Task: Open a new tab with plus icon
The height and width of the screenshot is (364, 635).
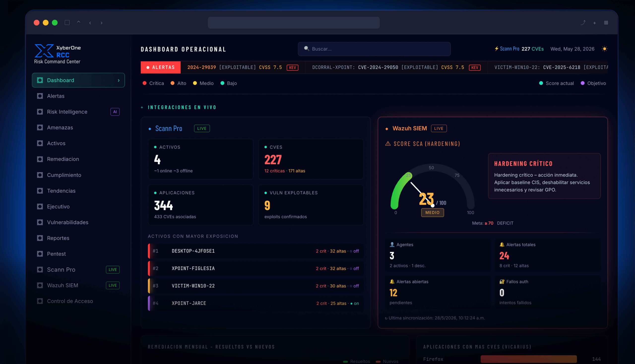Action: 595,23
